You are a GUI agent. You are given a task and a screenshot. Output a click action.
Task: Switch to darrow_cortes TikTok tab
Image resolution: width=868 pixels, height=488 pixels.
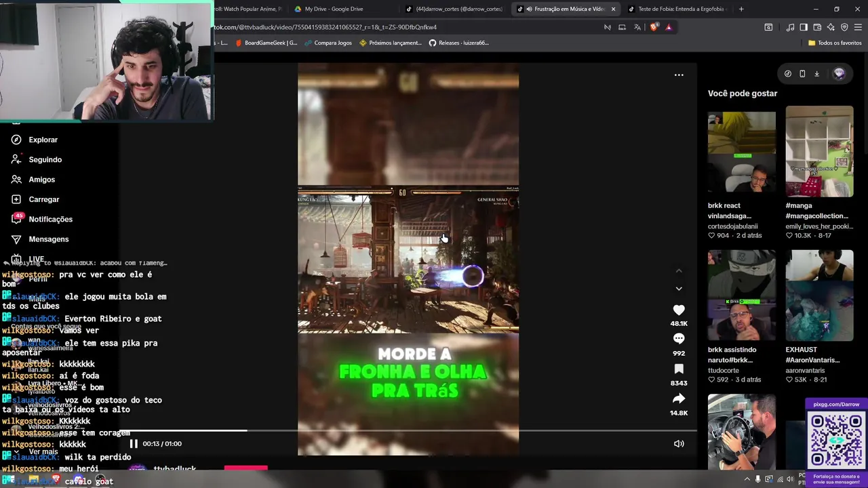point(454,9)
